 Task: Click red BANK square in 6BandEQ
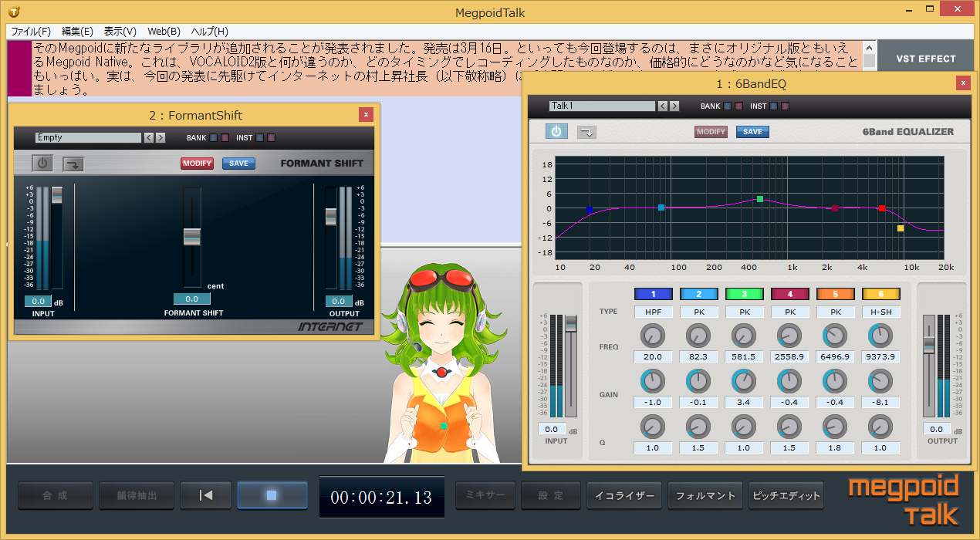[x=738, y=106]
